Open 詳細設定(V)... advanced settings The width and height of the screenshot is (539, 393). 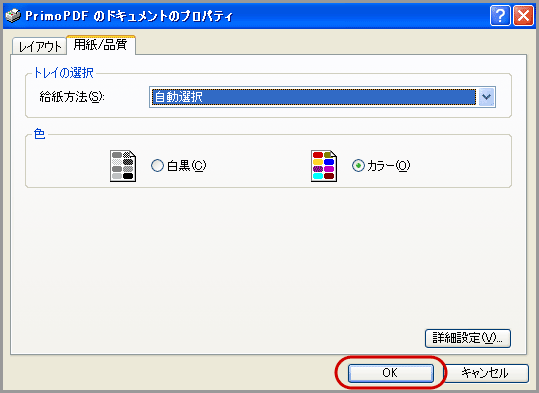[x=468, y=338]
